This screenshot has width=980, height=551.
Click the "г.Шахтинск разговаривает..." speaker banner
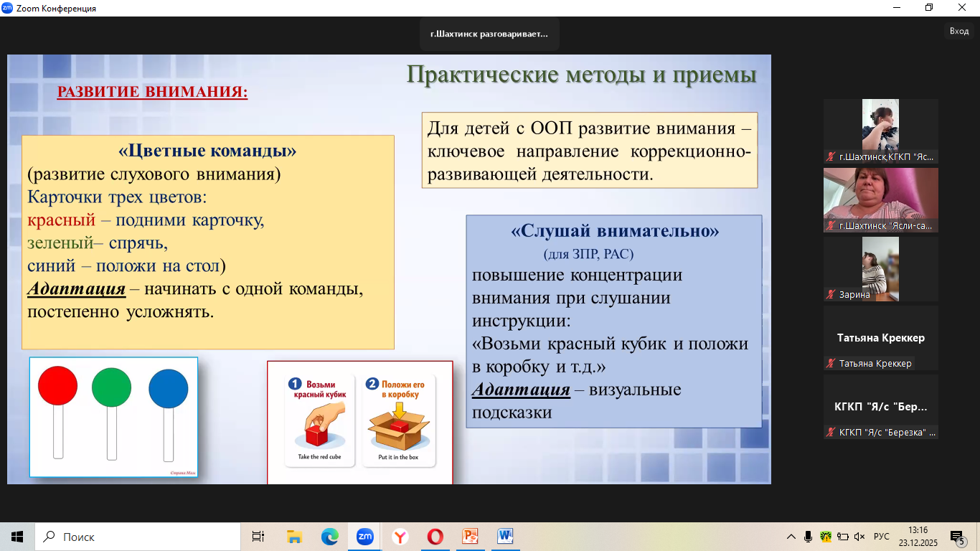point(489,34)
